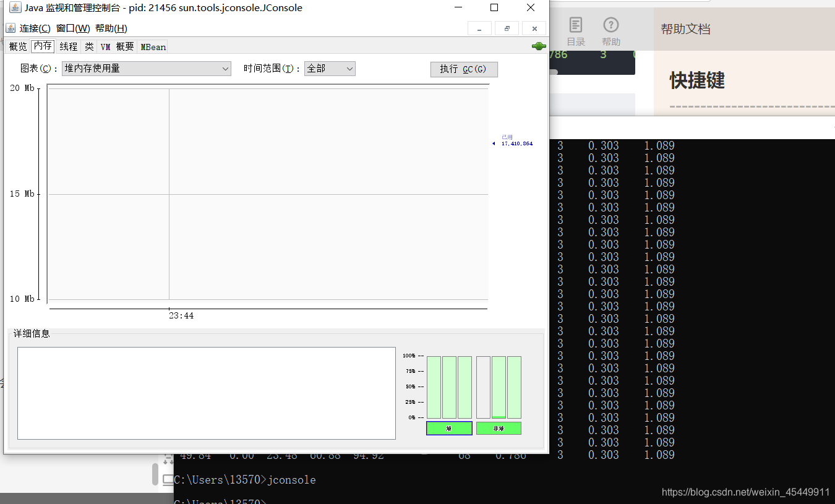This screenshot has width=835, height=504.
Task: Switch to the 线程 tab
Action: pos(69,46)
